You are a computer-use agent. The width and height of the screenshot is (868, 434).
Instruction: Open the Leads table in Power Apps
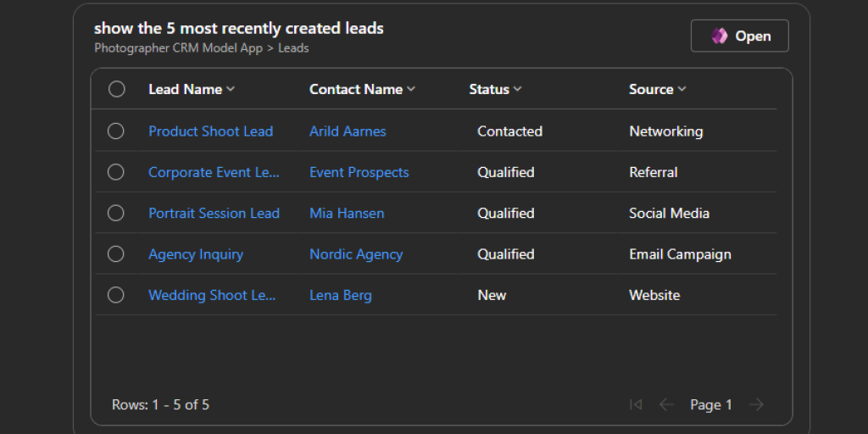739,36
